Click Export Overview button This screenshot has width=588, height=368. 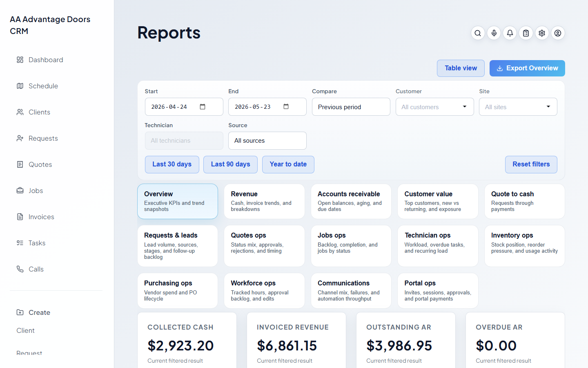coord(527,68)
